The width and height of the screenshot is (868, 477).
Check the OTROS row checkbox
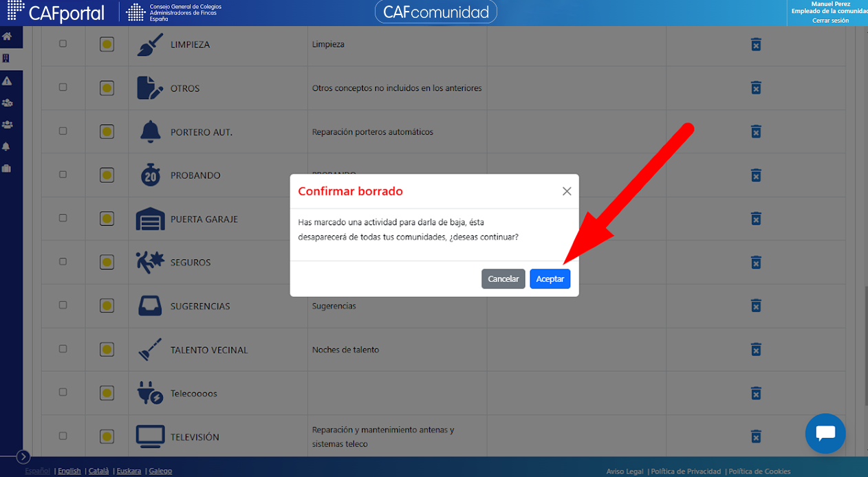(x=63, y=87)
